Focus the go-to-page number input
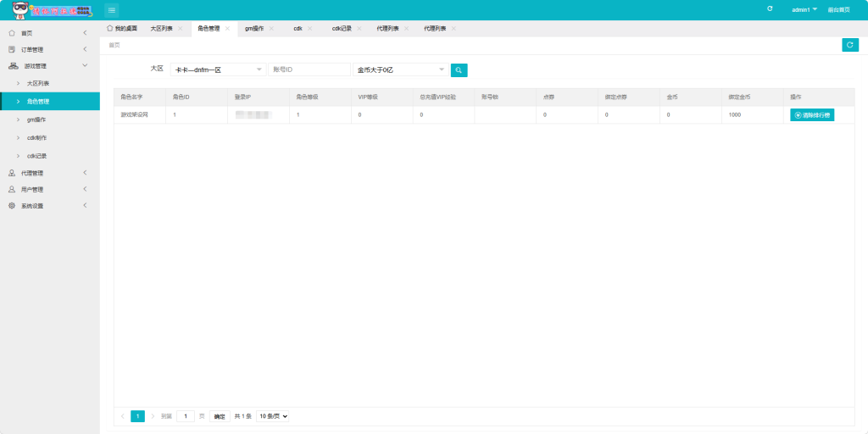 pos(186,416)
